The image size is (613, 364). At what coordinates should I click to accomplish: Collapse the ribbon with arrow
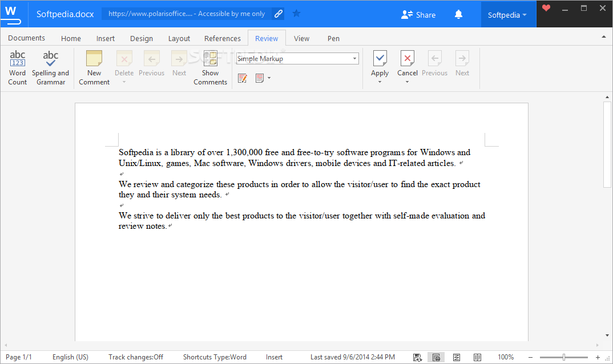[x=604, y=37]
